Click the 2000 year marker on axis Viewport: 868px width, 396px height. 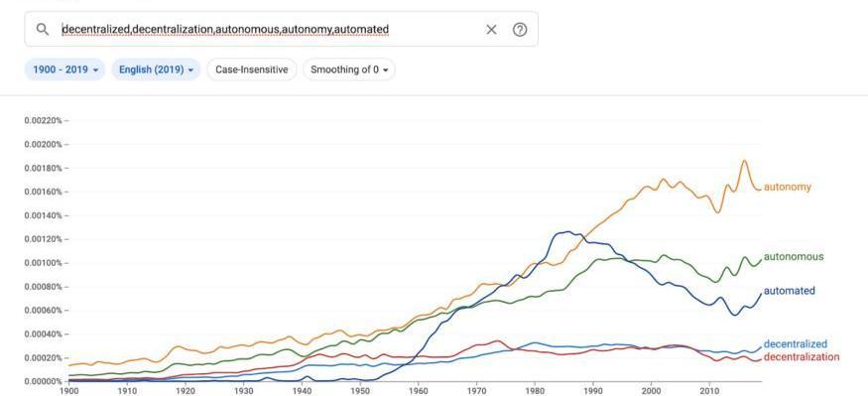coord(651,390)
